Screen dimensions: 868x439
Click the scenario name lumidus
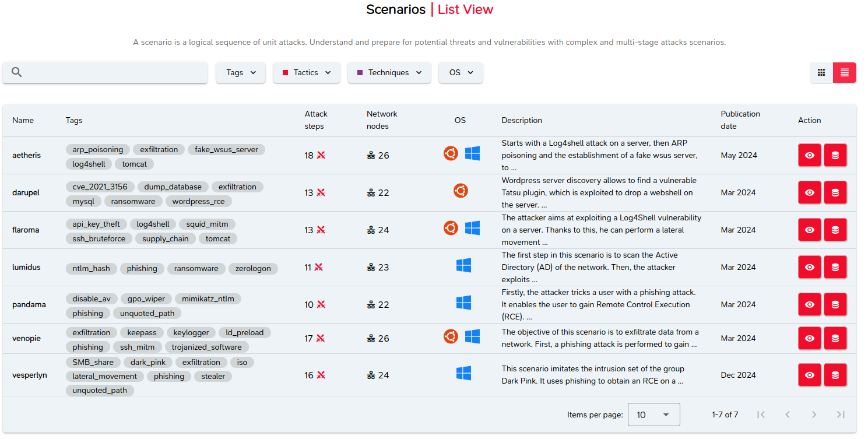(x=26, y=267)
